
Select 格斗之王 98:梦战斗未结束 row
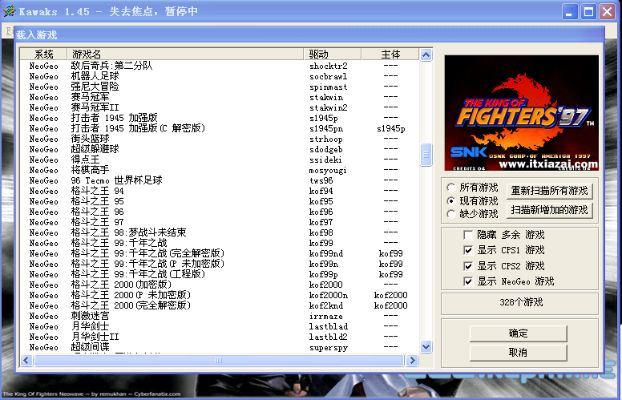(x=219, y=233)
